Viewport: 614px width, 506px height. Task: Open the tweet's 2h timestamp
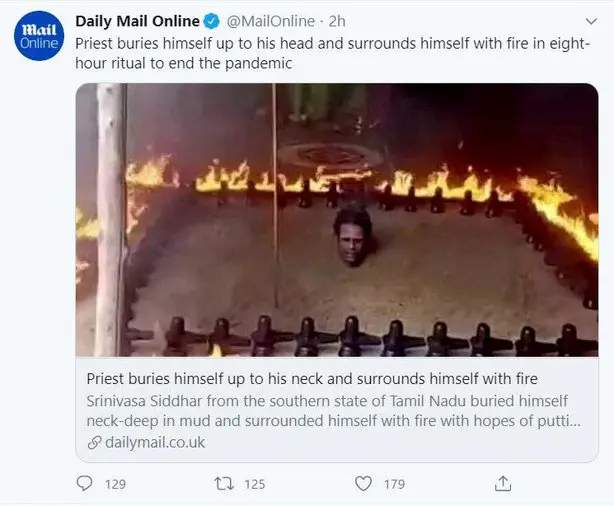(337, 22)
